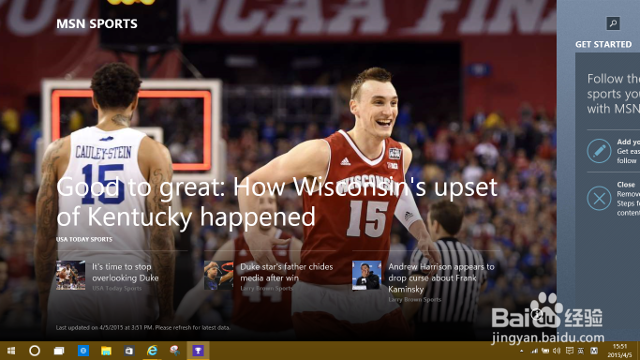Open Task View on taskbar
The image size is (640, 360).
coord(59,351)
